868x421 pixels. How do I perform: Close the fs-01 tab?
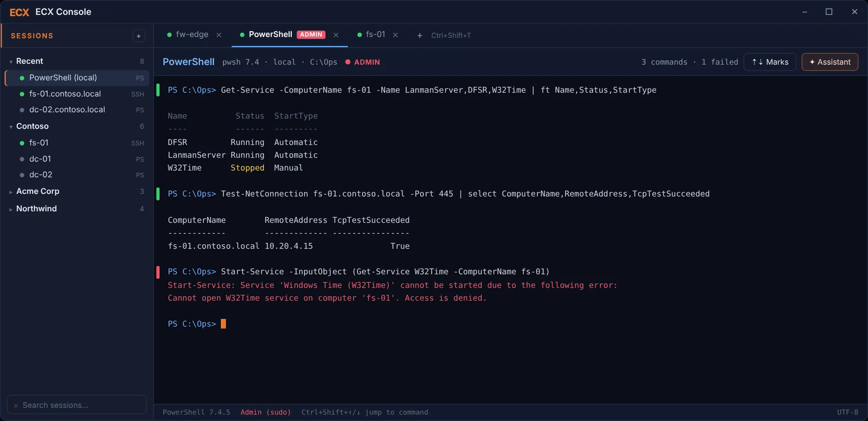(x=395, y=35)
